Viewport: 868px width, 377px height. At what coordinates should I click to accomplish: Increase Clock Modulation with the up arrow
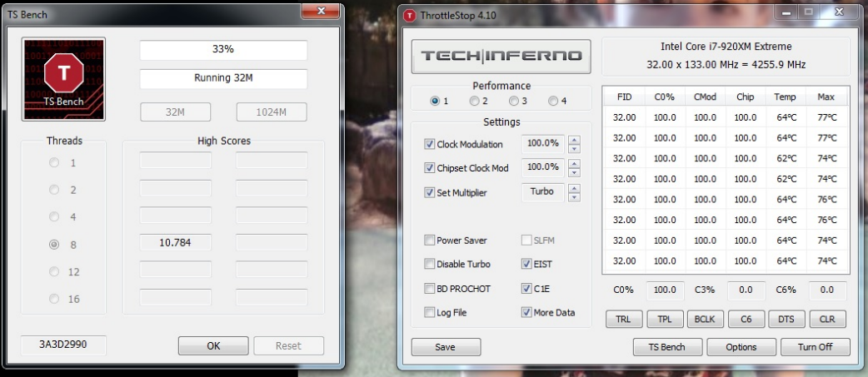click(x=575, y=140)
